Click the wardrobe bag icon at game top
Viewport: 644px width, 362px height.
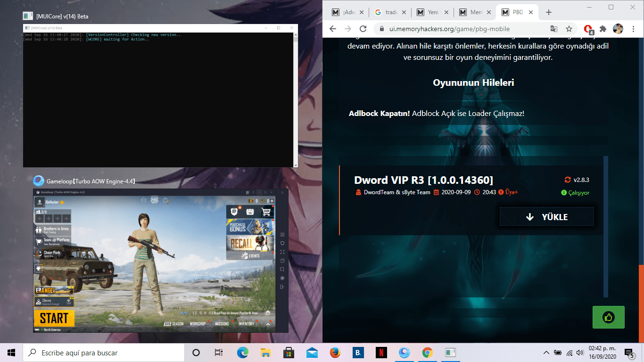tap(166, 200)
